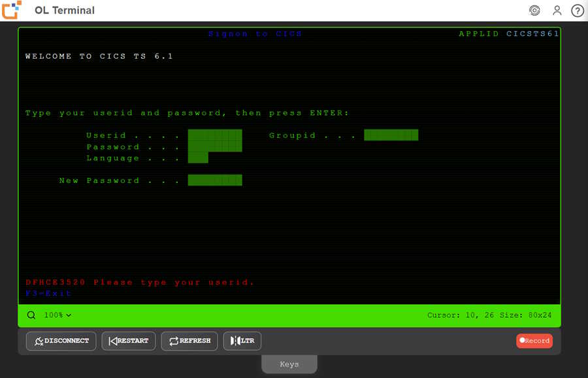Image resolution: width=588 pixels, height=378 pixels.
Task: Focus the Groupid input field
Action: (x=391, y=135)
